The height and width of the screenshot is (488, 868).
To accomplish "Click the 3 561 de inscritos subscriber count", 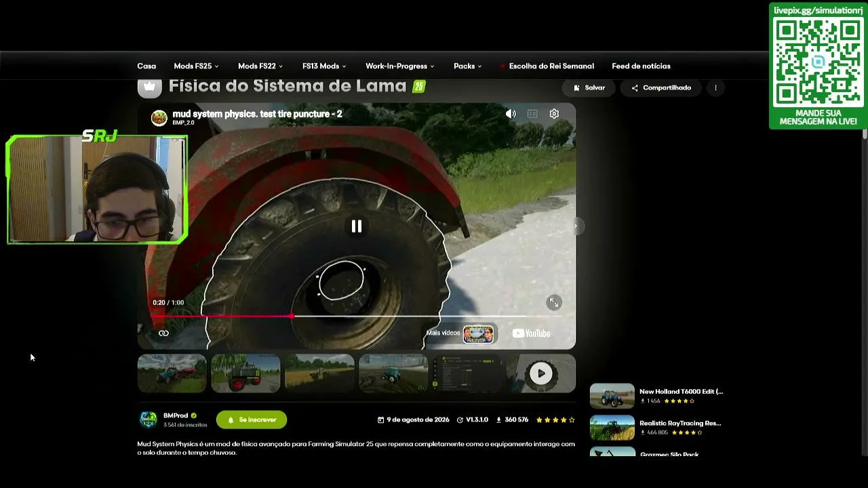I will [185, 425].
